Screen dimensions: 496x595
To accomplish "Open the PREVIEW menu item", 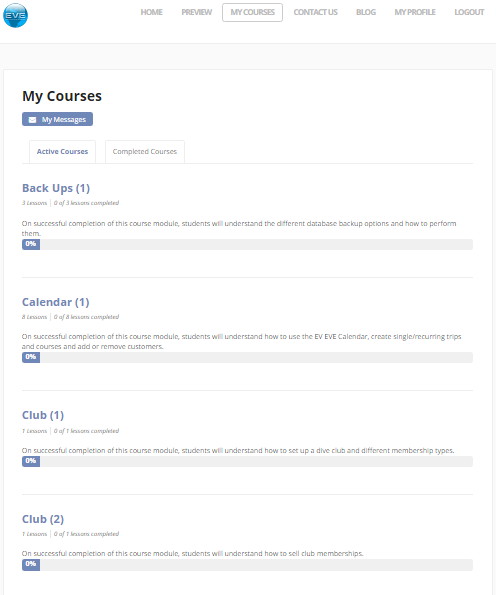I will point(197,12).
